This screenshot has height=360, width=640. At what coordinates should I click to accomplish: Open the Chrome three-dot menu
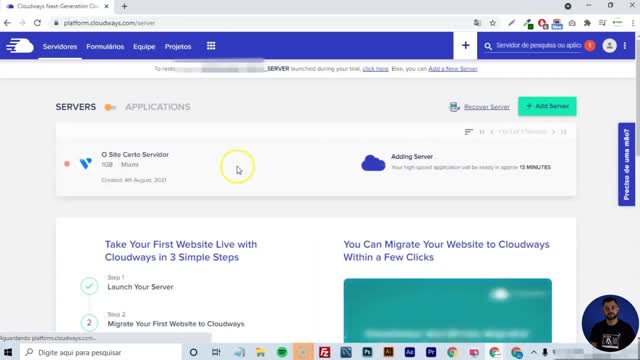633,23
